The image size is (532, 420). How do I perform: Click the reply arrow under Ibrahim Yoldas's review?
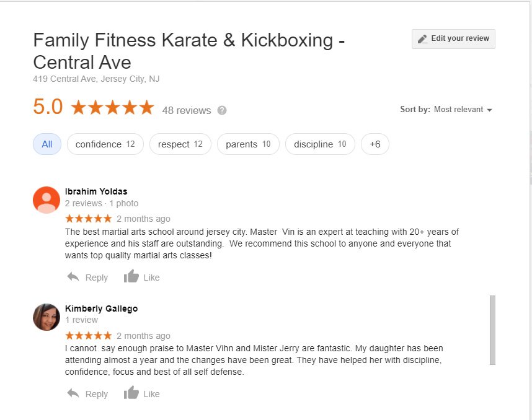click(73, 277)
